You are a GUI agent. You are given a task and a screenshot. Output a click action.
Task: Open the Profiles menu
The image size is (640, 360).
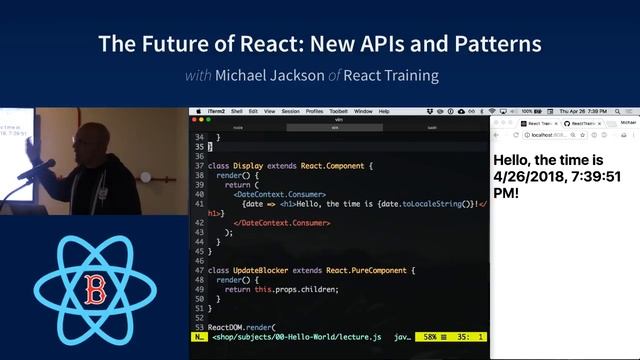(x=314, y=111)
